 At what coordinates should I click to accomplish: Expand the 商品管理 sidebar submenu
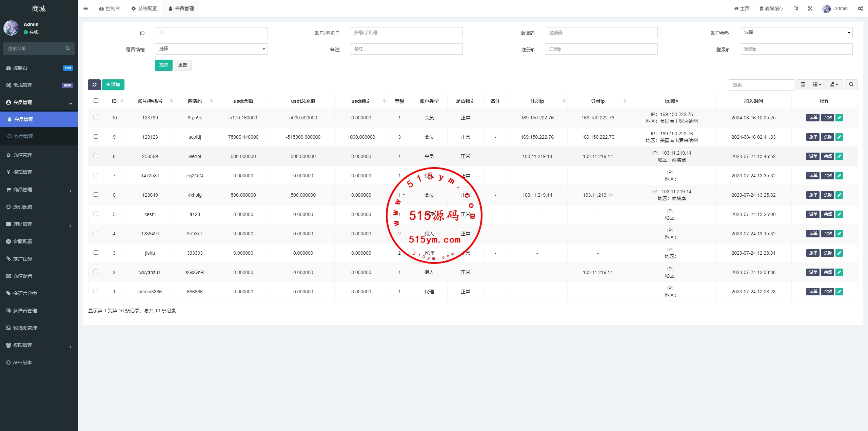click(x=23, y=190)
